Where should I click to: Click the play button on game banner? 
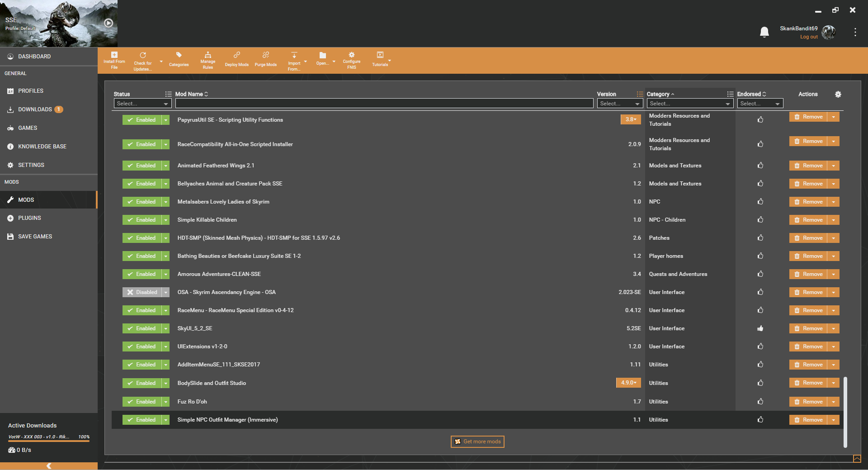tap(108, 23)
